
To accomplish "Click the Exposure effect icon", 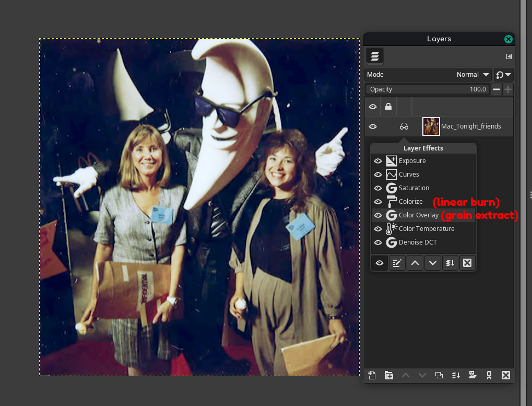I will coord(391,161).
